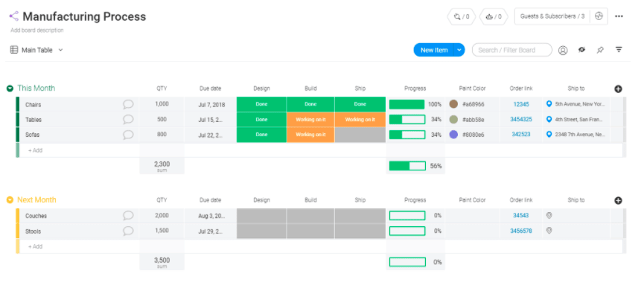
Task: Open the board filter funnel icon
Action: click(619, 50)
